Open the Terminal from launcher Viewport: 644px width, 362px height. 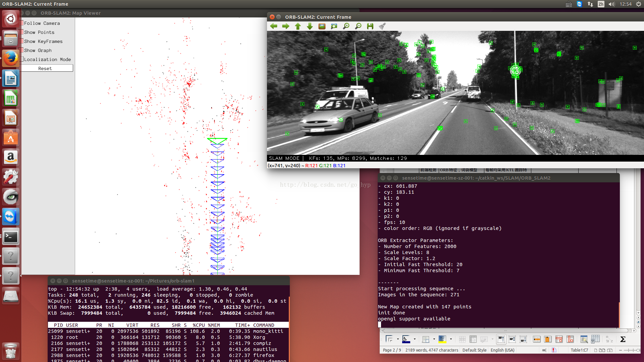coord(11,237)
